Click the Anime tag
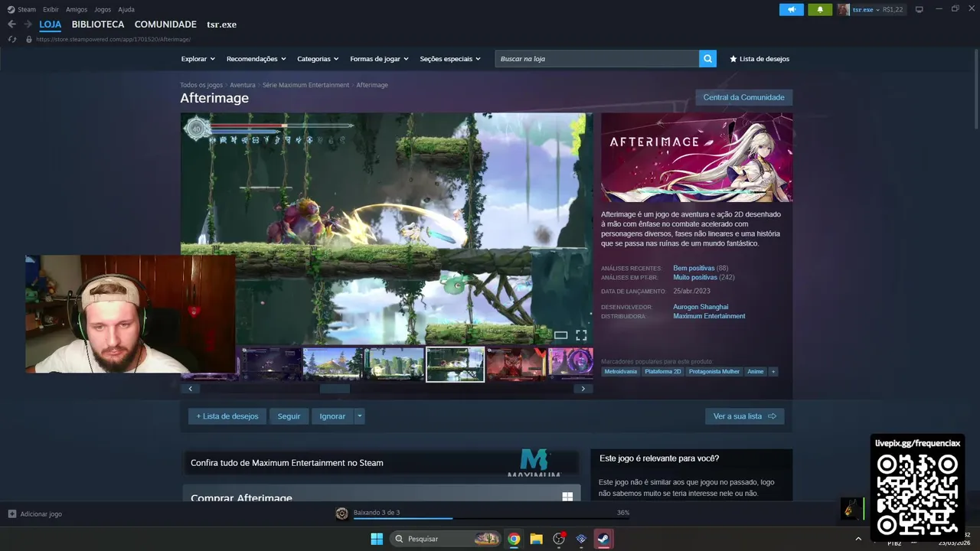The height and width of the screenshot is (551, 980). tap(755, 371)
